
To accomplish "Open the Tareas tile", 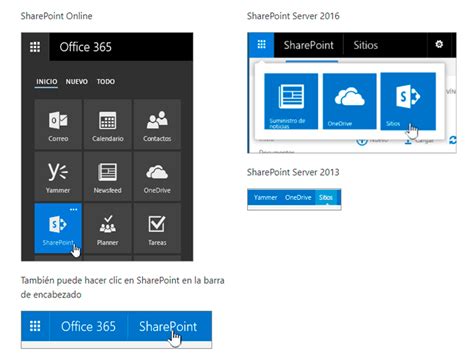I will 157,228.
